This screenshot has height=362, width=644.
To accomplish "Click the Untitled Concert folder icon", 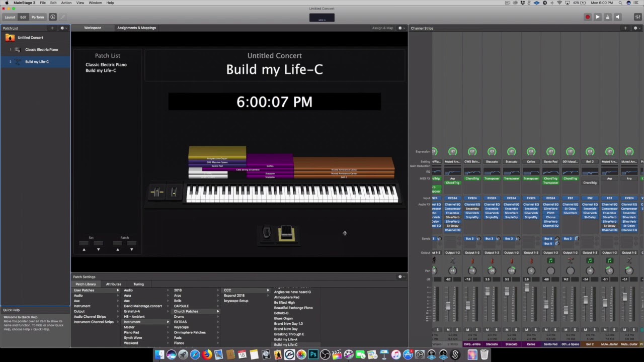I will (10, 38).
